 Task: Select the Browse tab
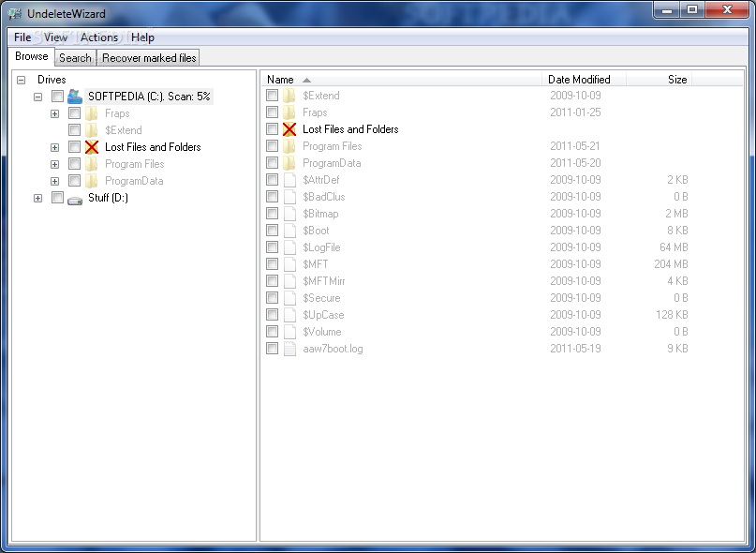tap(31, 56)
